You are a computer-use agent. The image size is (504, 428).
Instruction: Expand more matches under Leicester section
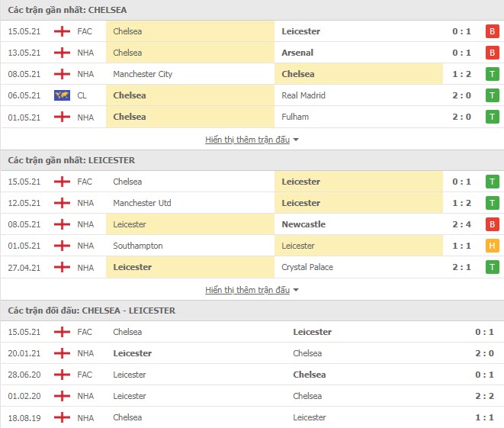[248, 290]
